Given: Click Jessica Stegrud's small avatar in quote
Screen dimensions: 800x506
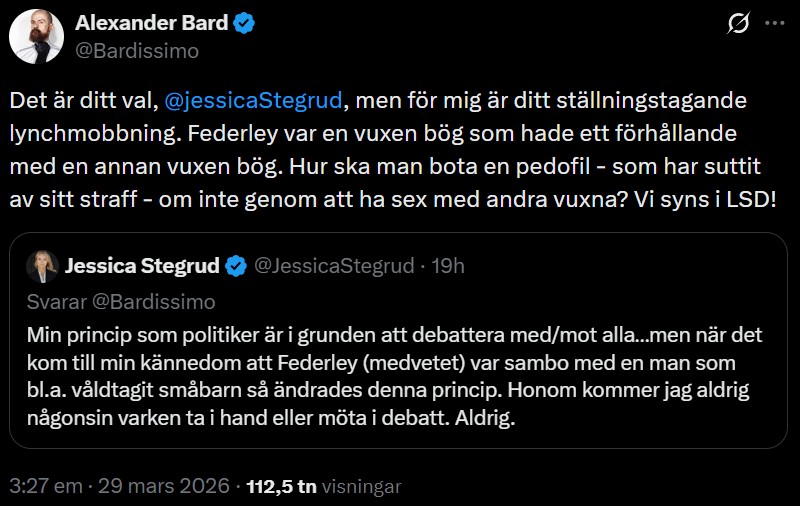Looking at the screenshot, I should (x=41, y=267).
